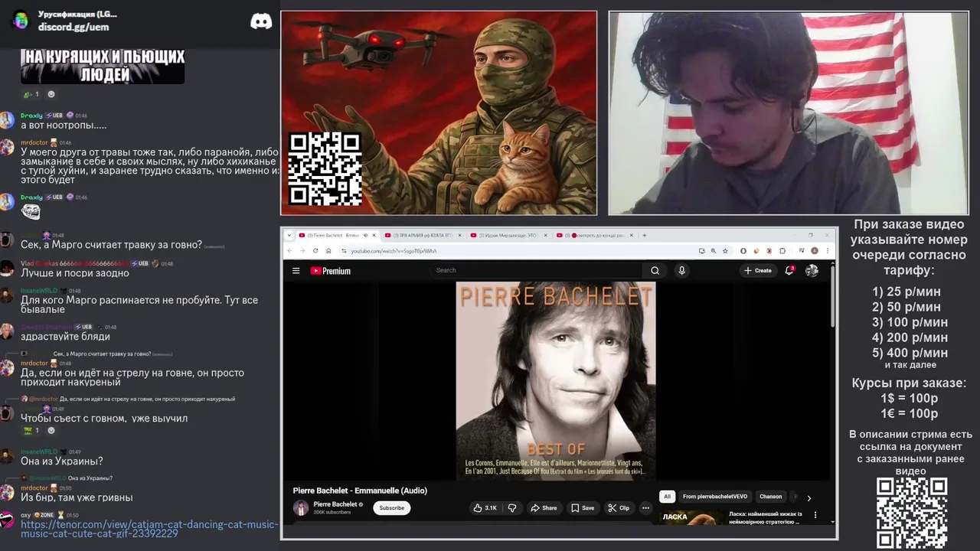
Task: Show more category chips with right arrow
Action: click(x=808, y=497)
